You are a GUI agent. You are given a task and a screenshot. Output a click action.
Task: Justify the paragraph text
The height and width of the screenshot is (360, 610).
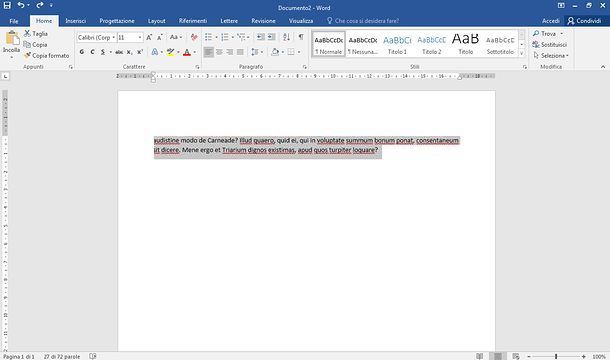240,52
